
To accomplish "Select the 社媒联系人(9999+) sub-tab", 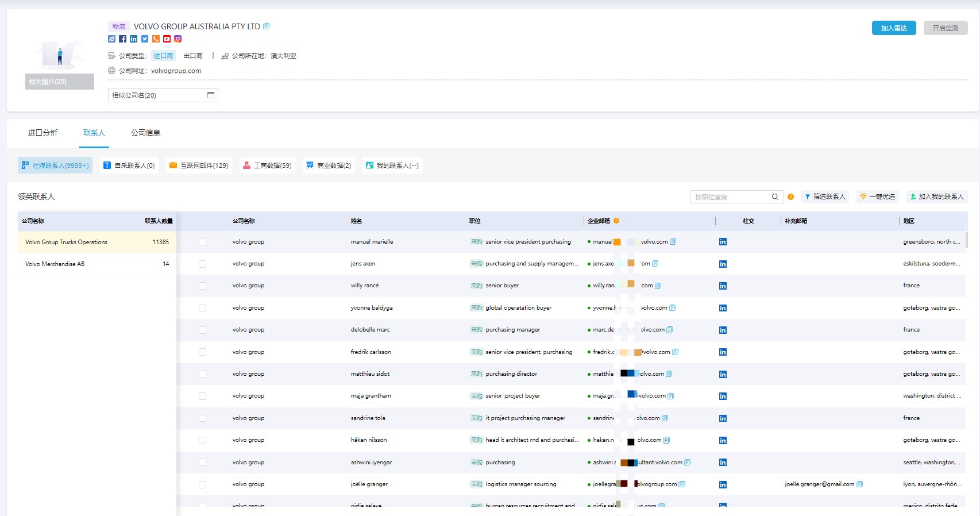I will coord(55,165).
